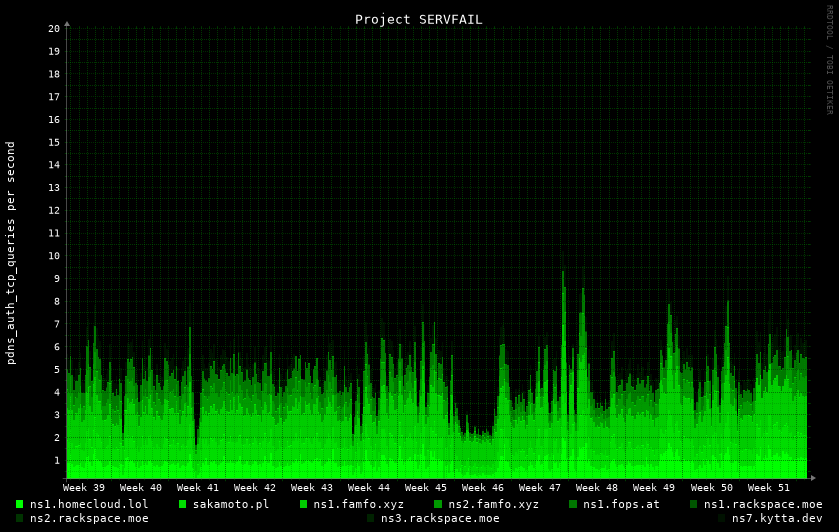Click the Week 47 x-axis label
The height and width of the screenshot is (532, 839).
click(x=540, y=488)
